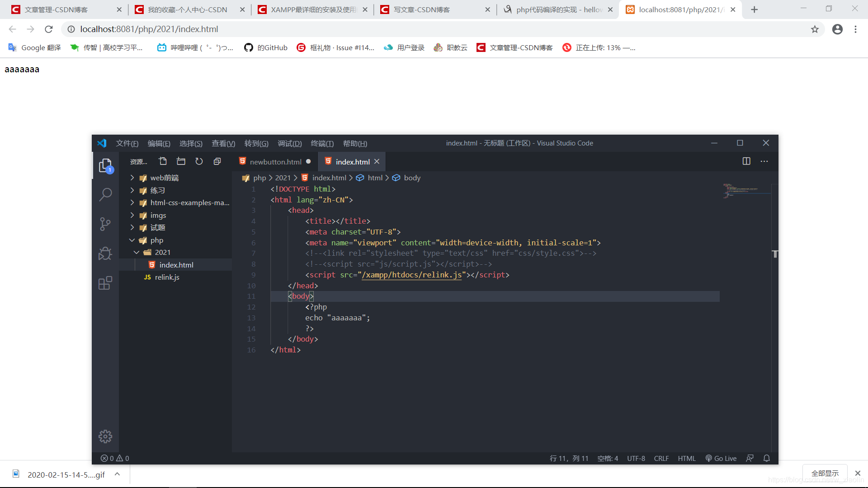The width and height of the screenshot is (868, 488).
Task: Open the Explorer view in VS Code
Action: pos(105,166)
